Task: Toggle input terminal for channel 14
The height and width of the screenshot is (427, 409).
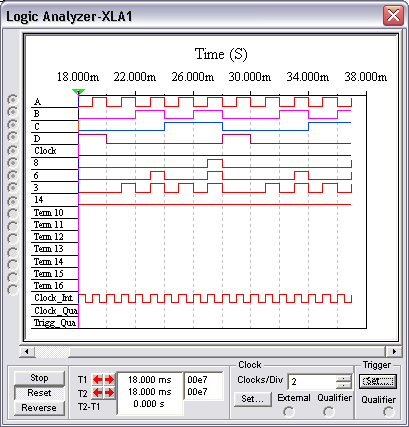Action: [x=13, y=201]
